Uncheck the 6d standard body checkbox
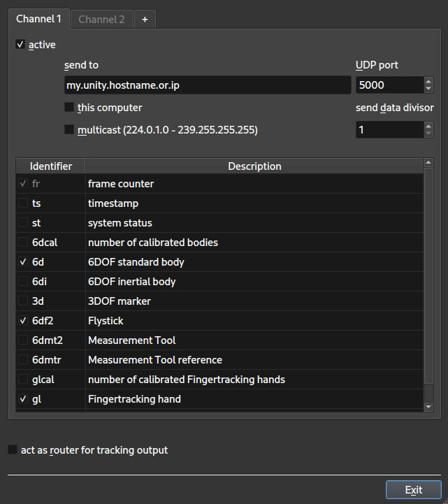Viewport: 448px width, 504px height. tap(23, 262)
